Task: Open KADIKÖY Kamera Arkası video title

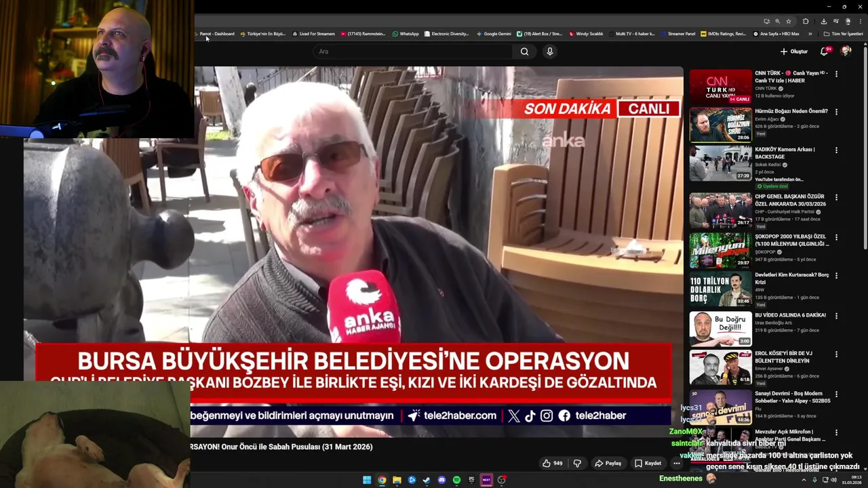Action: 785,152
